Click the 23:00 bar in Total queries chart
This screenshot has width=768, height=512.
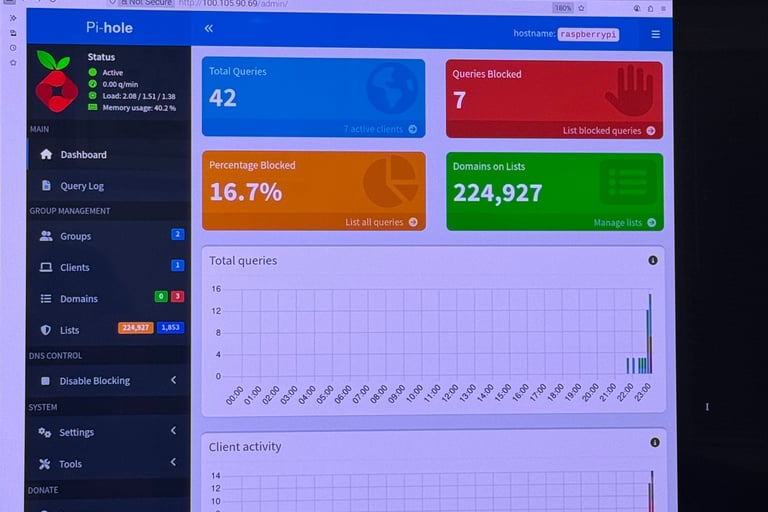click(x=649, y=334)
